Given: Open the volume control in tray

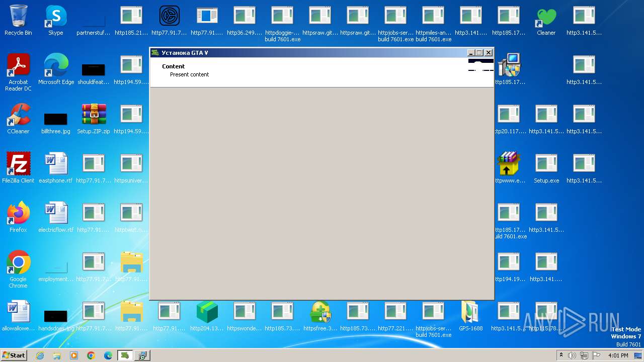Looking at the screenshot, I should tap(572, 355).
